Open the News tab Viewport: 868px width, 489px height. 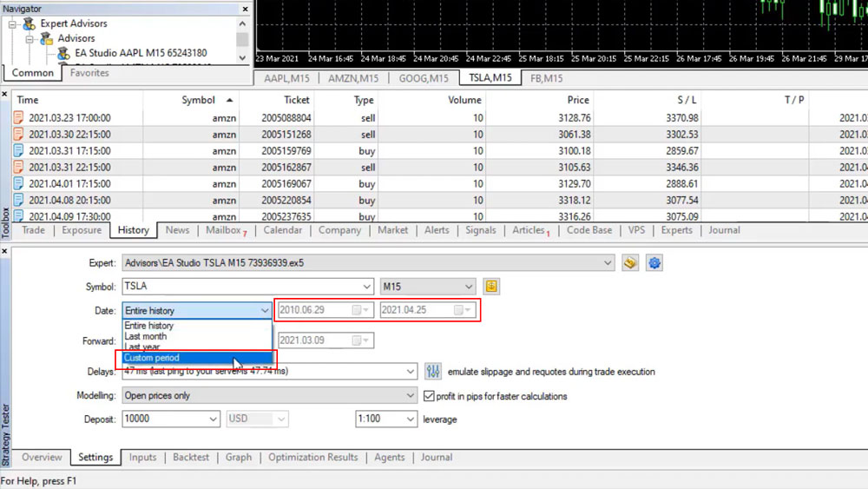pyautogui.click(x=177, y=230)
